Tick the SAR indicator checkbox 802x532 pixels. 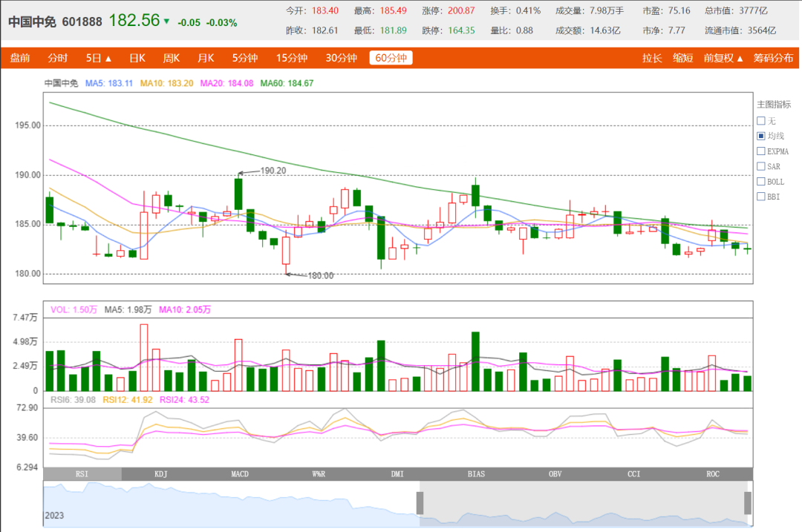tap(761, 166)
